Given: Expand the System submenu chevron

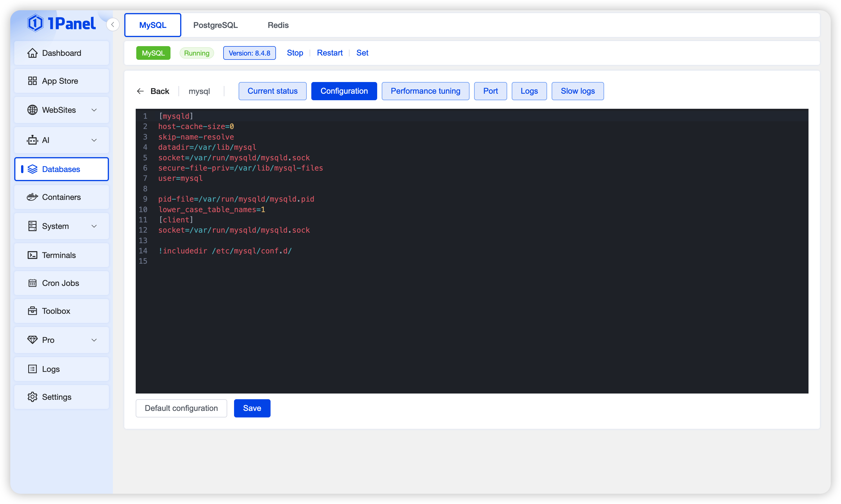Looking at the screenshot, I should [x=94, y=226].
